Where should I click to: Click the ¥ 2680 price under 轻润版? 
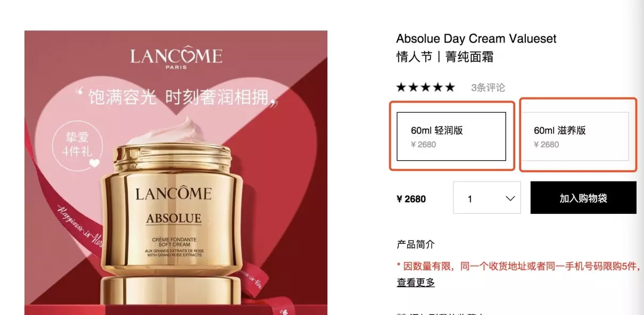[x=423, y=145]
